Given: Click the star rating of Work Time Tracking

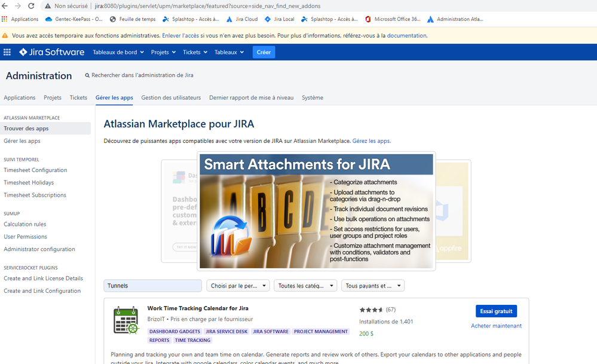Looking at the screenshot, I should [371, 310].
